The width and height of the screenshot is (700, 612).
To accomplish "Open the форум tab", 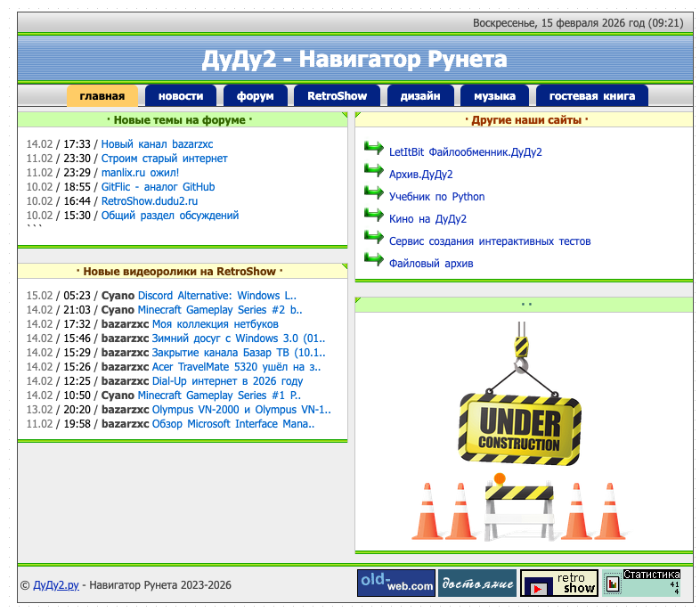I will click(255, 96).
